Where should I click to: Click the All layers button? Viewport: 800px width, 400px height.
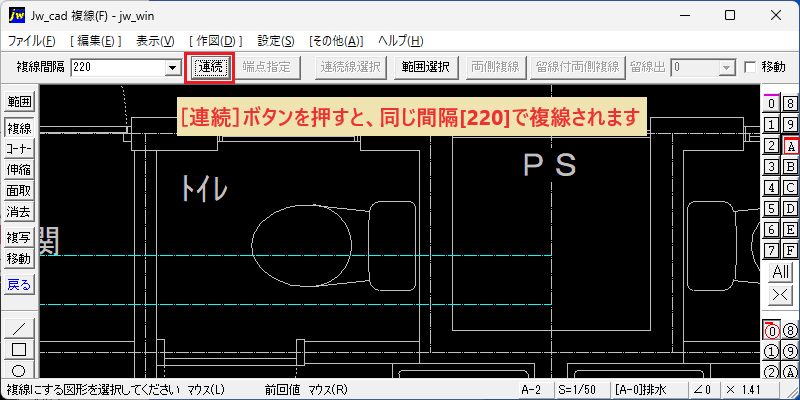[781, 272]
